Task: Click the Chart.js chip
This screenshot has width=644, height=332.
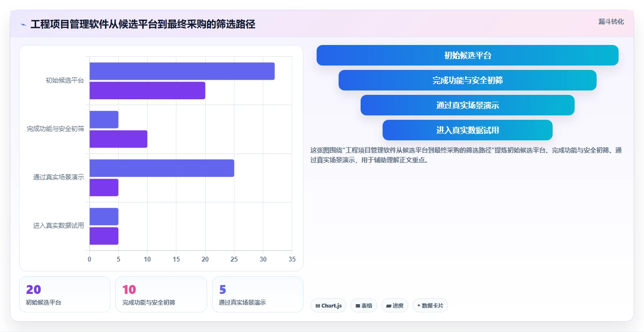Action: (328, 306)
